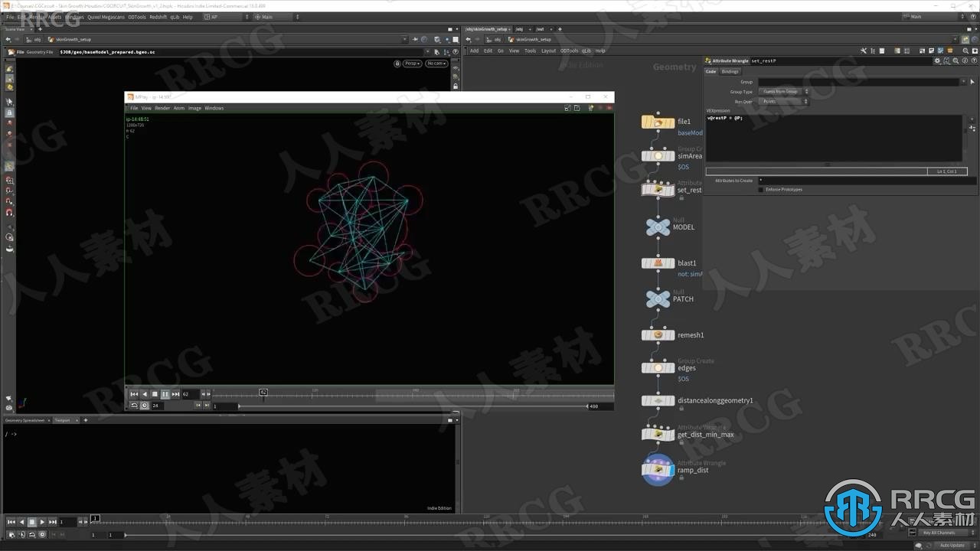Open the MPlay Image menu
Screen dimensions: 980x551
[194, 108]
